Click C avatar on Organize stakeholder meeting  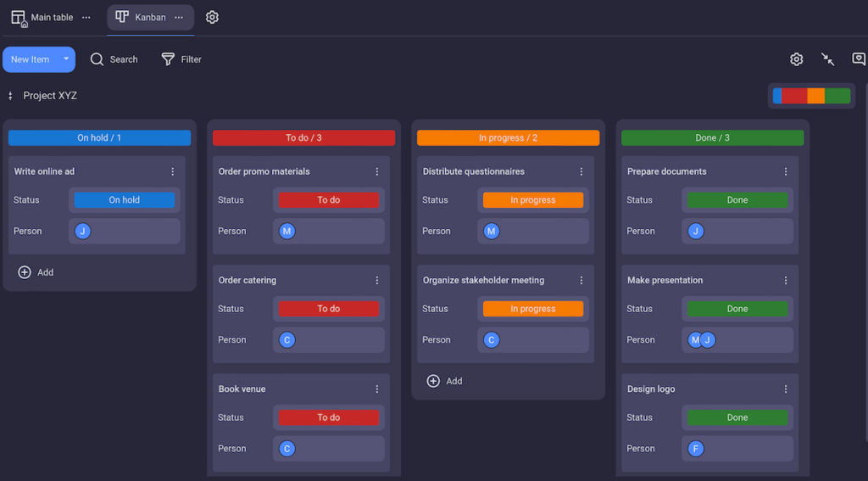click(491, 339)
